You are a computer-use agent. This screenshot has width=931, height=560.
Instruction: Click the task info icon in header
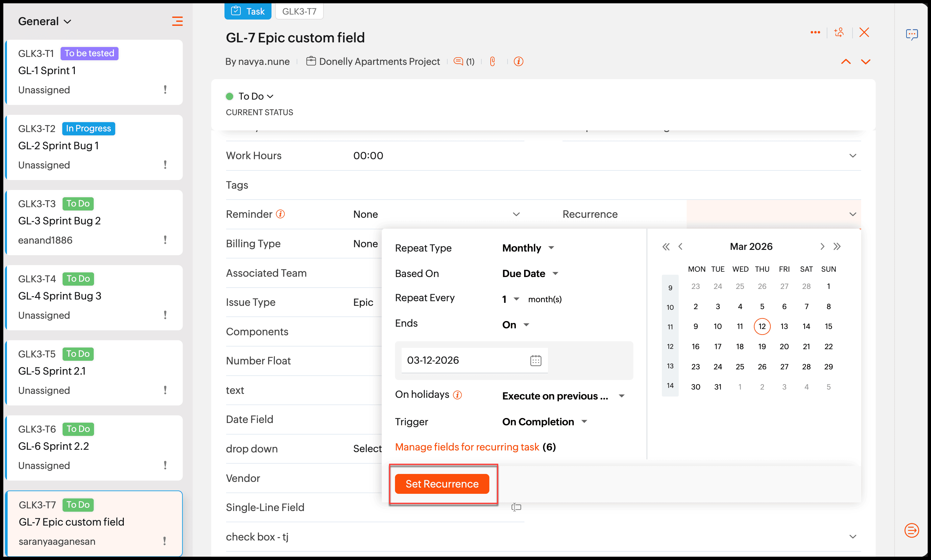click(518, 62)
